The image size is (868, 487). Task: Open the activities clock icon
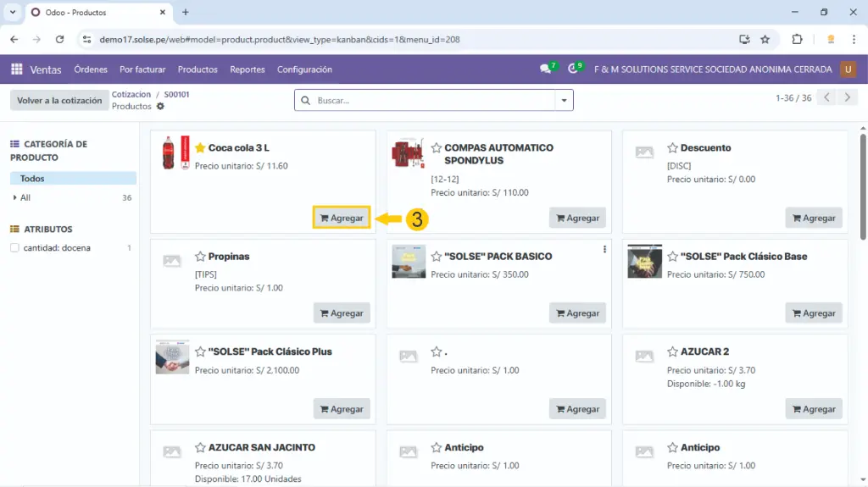click(x=574, y=69)
